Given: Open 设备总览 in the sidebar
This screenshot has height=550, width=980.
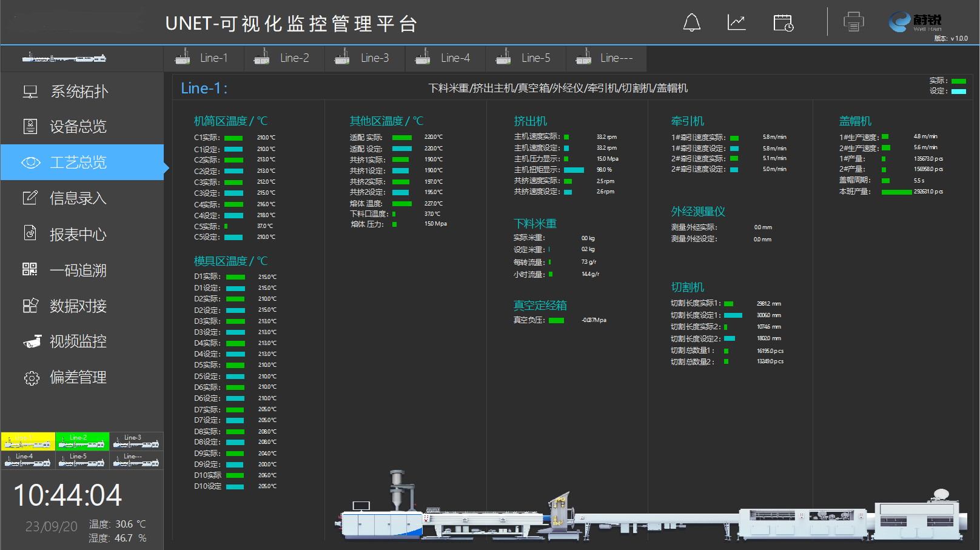Looking at the screenshot, I should tap(78, 127).
